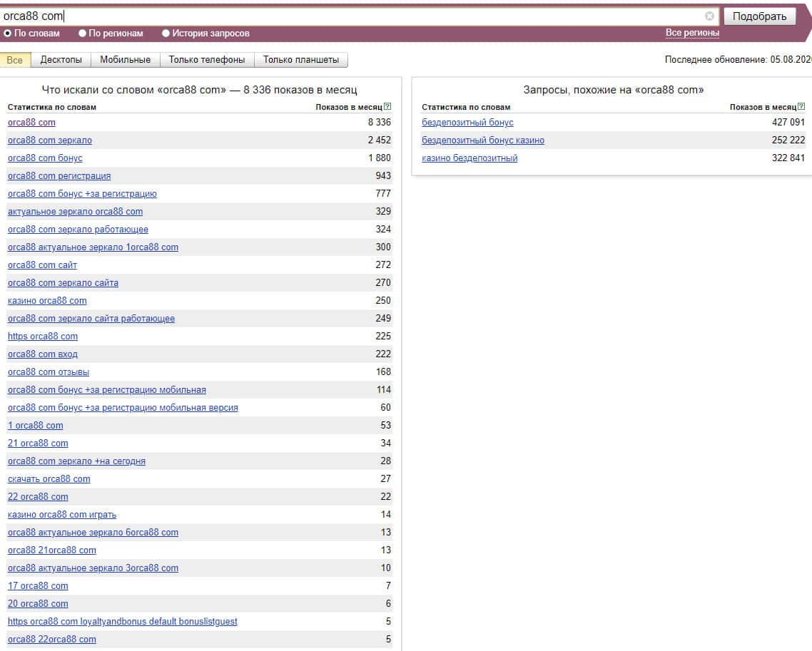Open the 'бездепозитный бонус казино' link
The height and width of the screenshot is (651, 812).
(482, 140)
